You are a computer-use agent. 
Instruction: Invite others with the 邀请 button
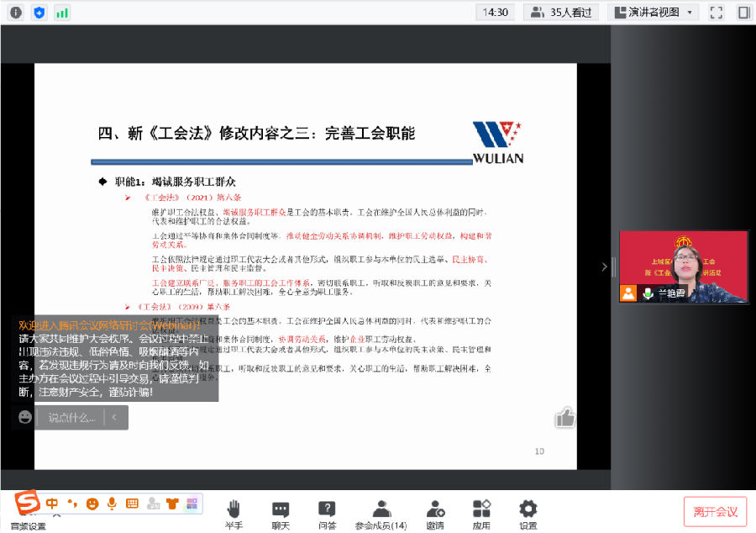coord(434,513)
